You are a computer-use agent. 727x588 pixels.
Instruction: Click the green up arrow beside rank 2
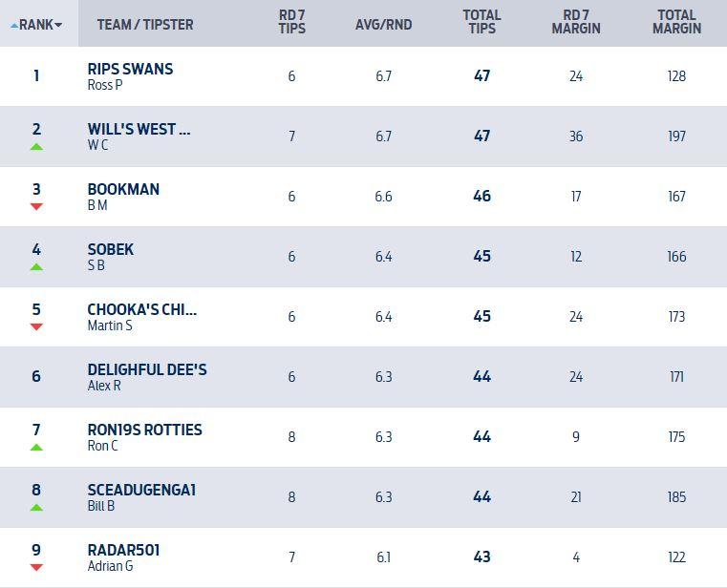pyautogui.click(x=36, y=147)
